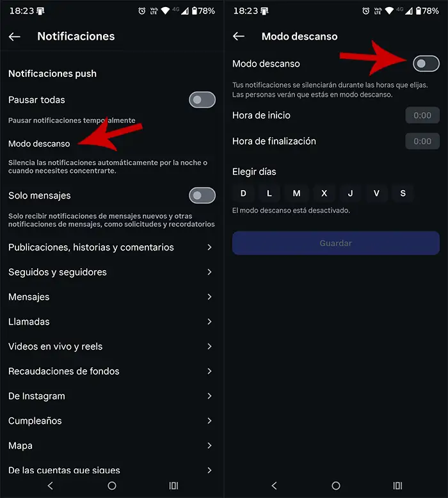Open the Seguidos y seguidores chevron
Viewport: 448px width, 498px height.
209,272
